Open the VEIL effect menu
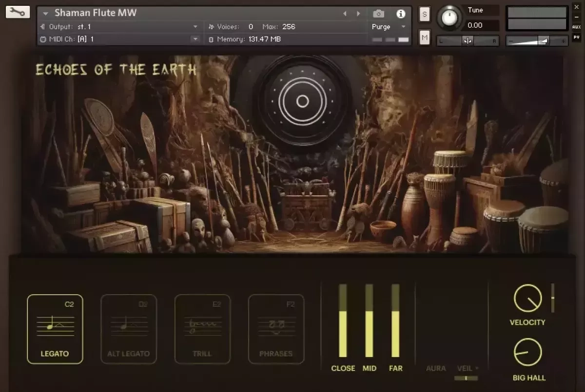This screenshot has height=392, width=585. pyautogui.click(x=468, y=368)
